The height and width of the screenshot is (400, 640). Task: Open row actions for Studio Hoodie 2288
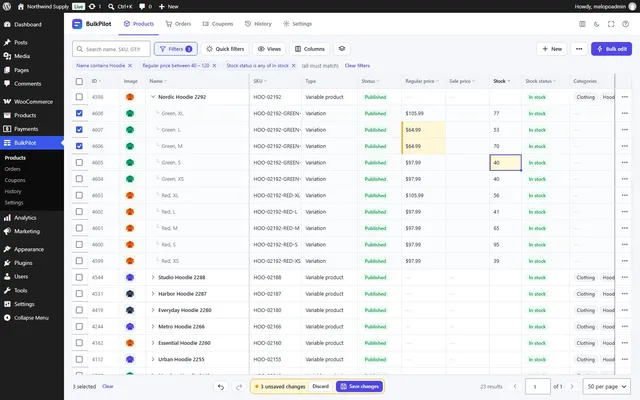click(x=624, y=278)
